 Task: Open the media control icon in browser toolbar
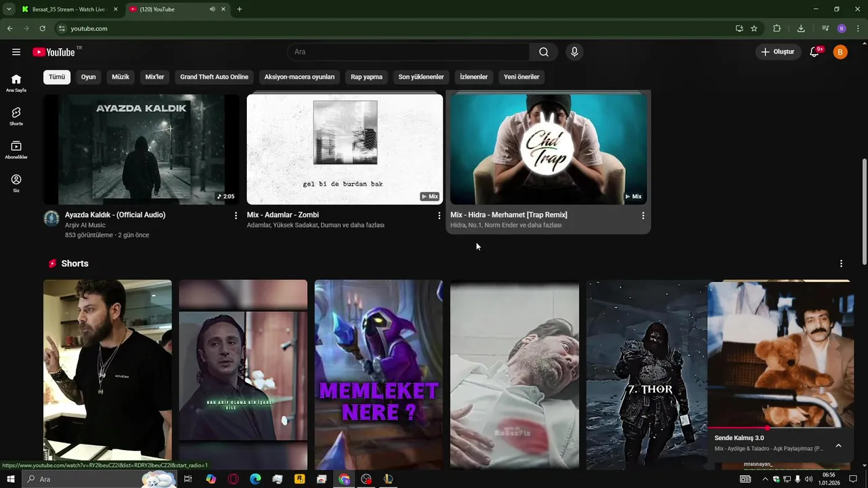coord(825,28)
